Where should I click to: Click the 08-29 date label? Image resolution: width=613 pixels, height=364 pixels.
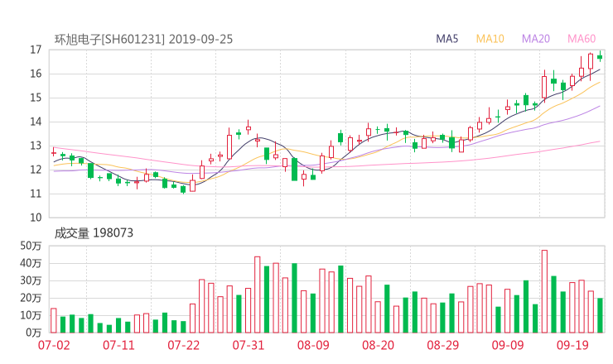tap(443, 345)
